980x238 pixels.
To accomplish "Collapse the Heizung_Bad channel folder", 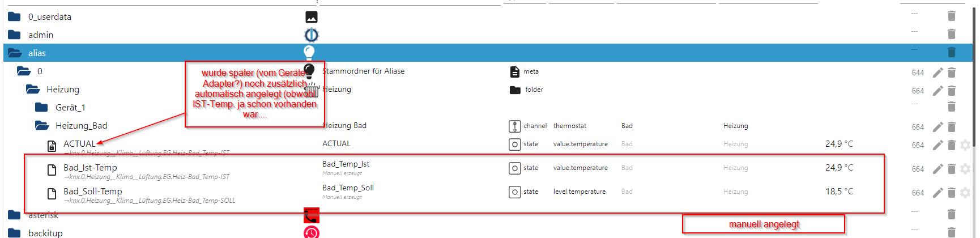I will (x=42, y=125).
